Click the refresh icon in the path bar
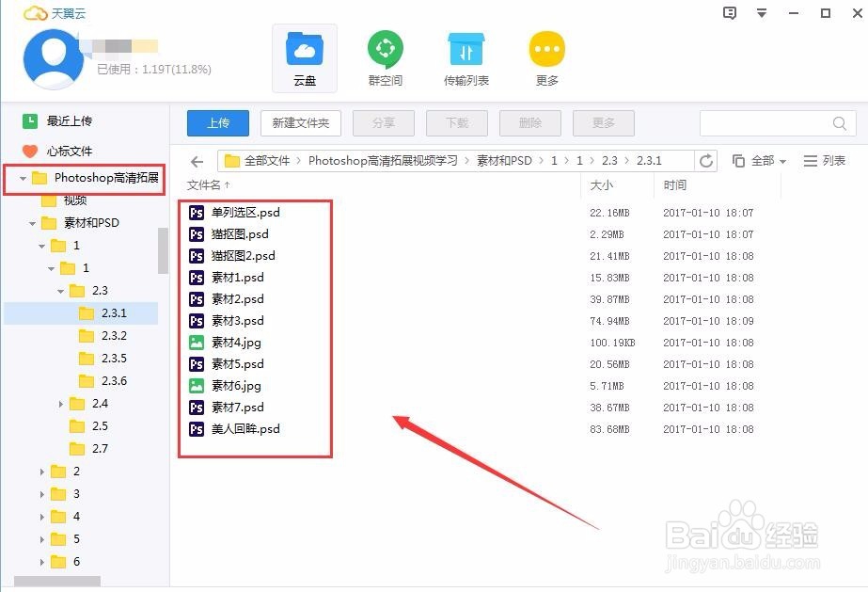The width and height of the screenshot is (868, 592). [706, 160]
